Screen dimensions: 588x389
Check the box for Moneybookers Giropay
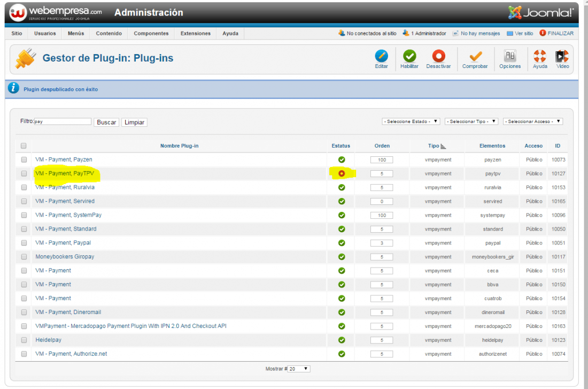click(24, 257)
